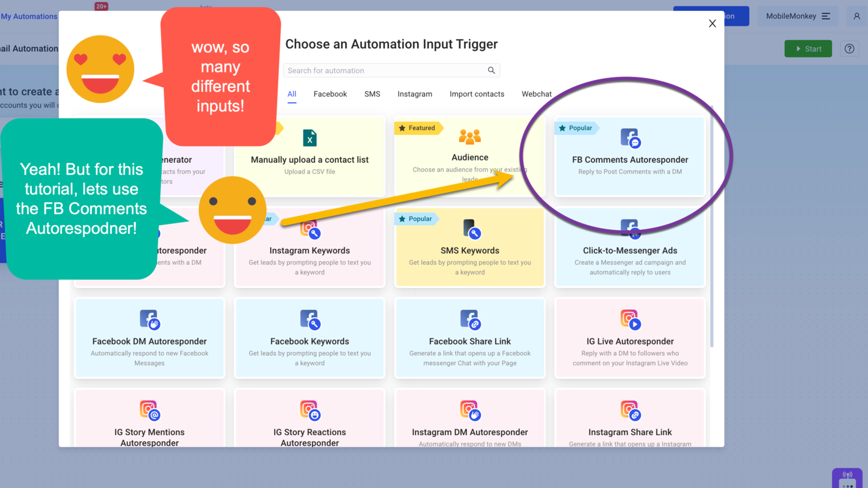Click the CSV file icon on Manually upload card
The image size is (868, 488).
309,137
